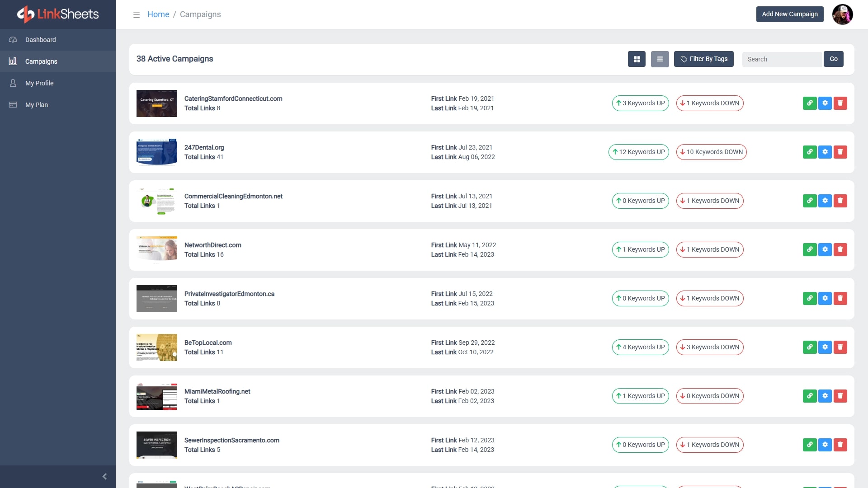Click 3 Keywords DOWN badge
The image size is (868, 488).
[710, 347]
